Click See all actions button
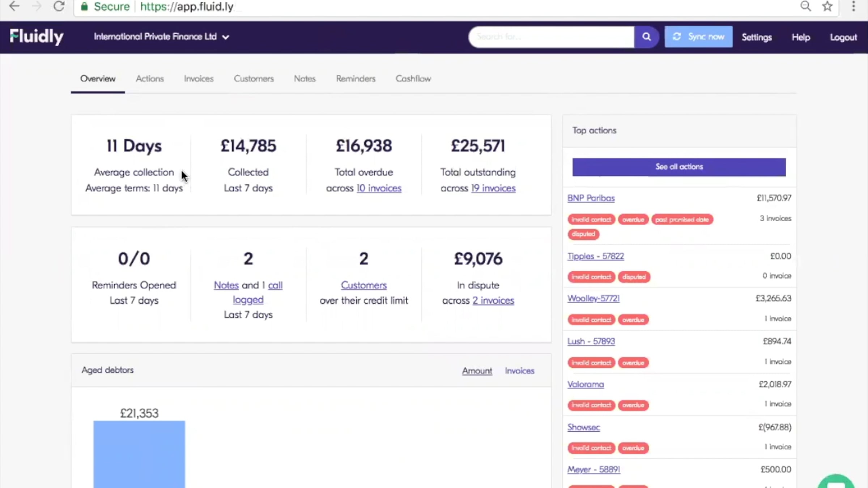This screenshot has height=488, width=868. 679,167
